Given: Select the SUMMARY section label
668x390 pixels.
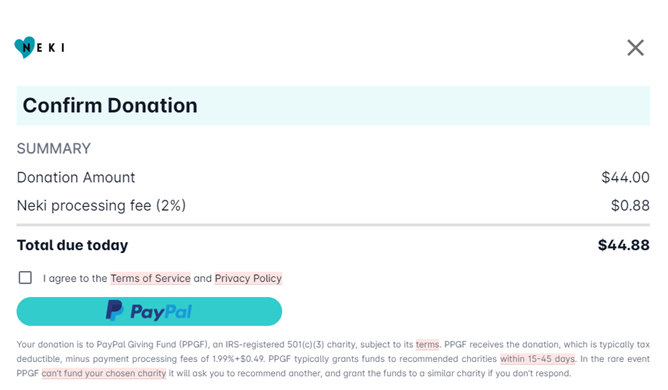Looking at the screenshot, I should click(x=54, y=149).
